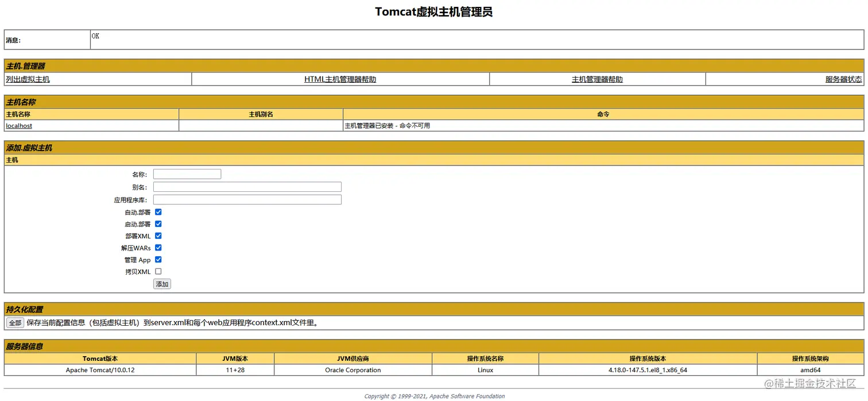This screenshot has height=401, width=868.
Task: Uncheck the 启动.部署 checkbox
Action: (x=158, y=224)
